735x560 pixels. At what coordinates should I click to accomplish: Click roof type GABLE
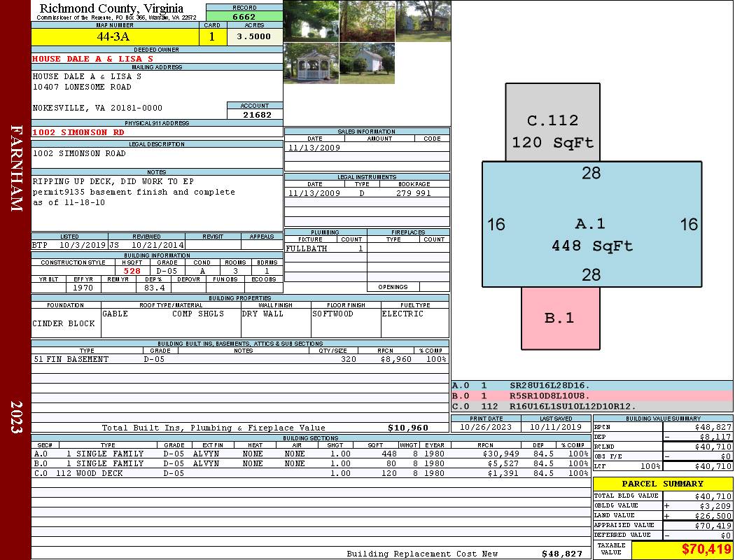115,314
